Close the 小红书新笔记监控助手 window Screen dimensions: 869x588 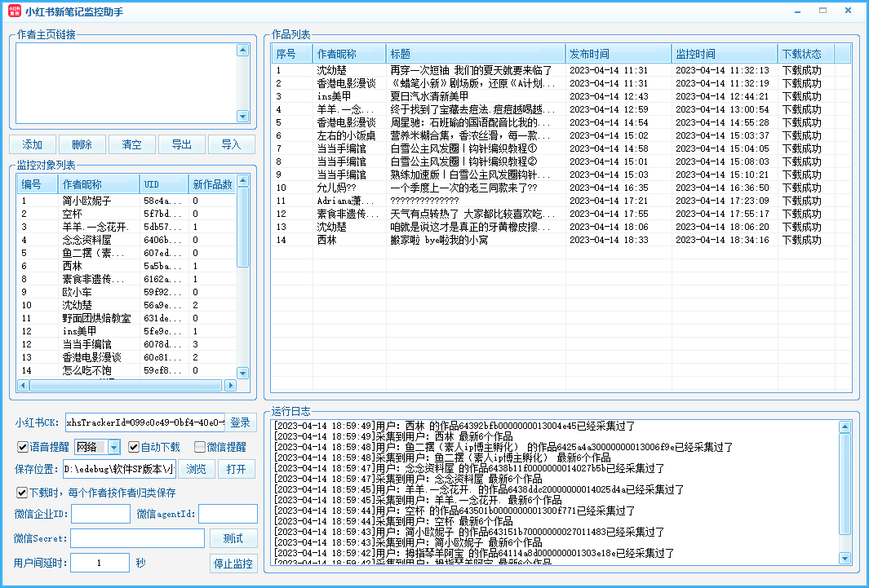click(x=848, y=11)
